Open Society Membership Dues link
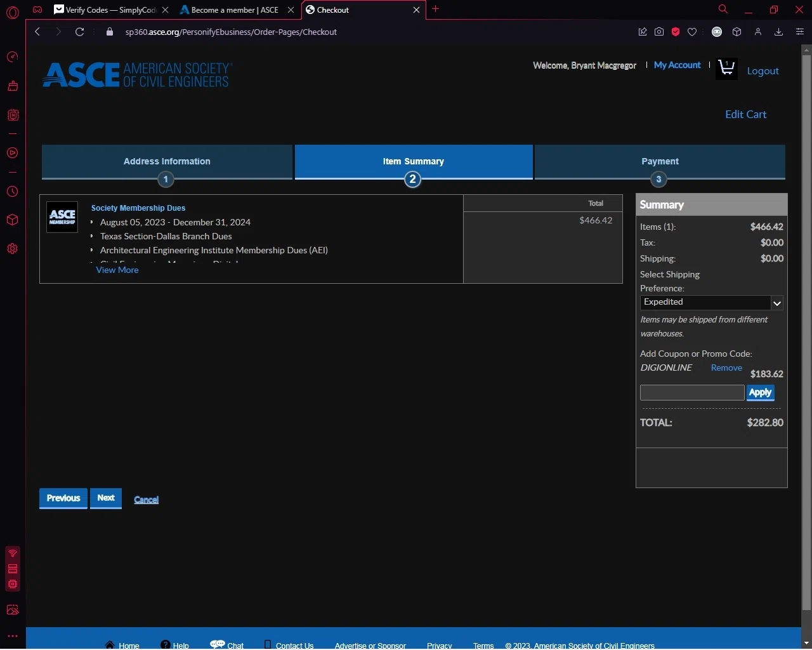 click(138, 208)
